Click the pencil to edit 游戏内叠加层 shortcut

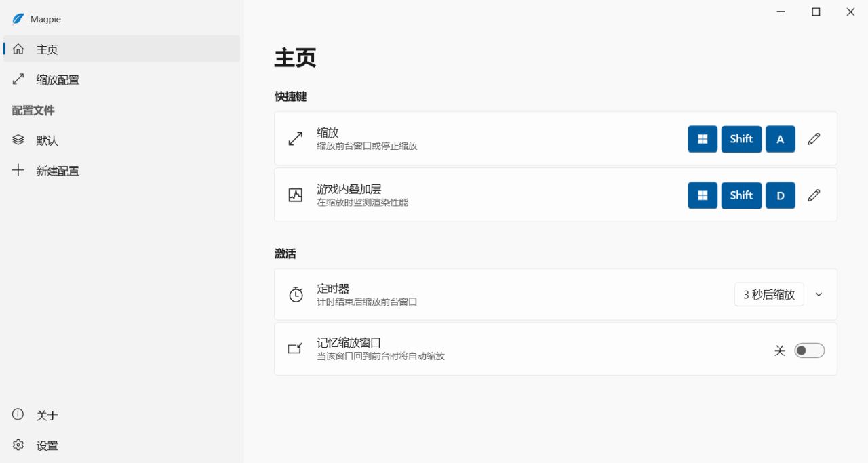pos(814,195)
